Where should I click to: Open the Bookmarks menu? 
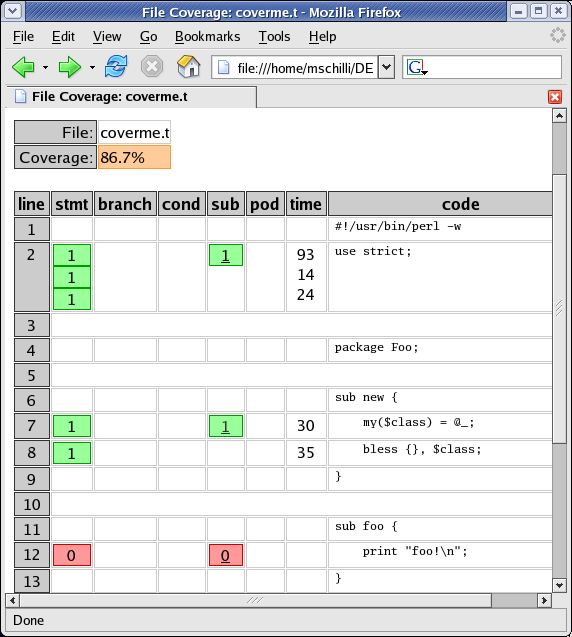pos(208,37)
